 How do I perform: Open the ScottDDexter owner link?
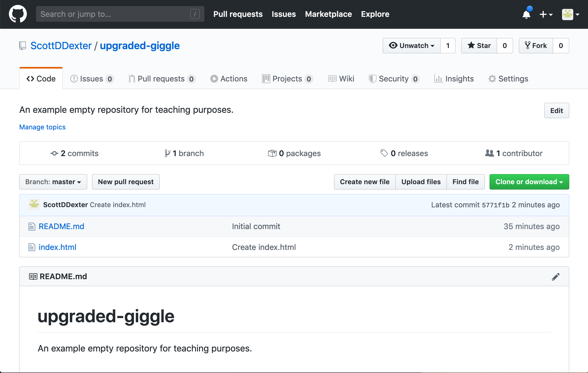coord(61,46)
